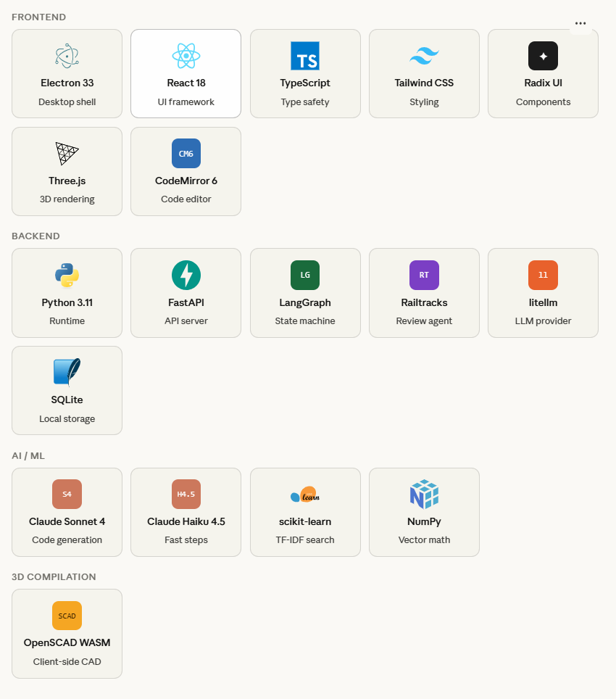Click the "Radix UI" card title
The width and height of the screenshot is (616, 699).
(543, 83)
